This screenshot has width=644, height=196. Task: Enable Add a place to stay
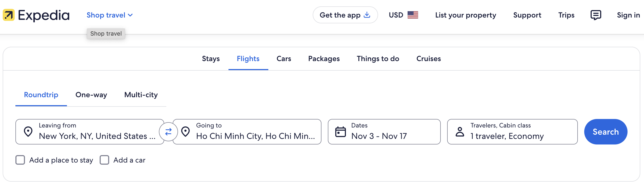(x=20, y=160)
